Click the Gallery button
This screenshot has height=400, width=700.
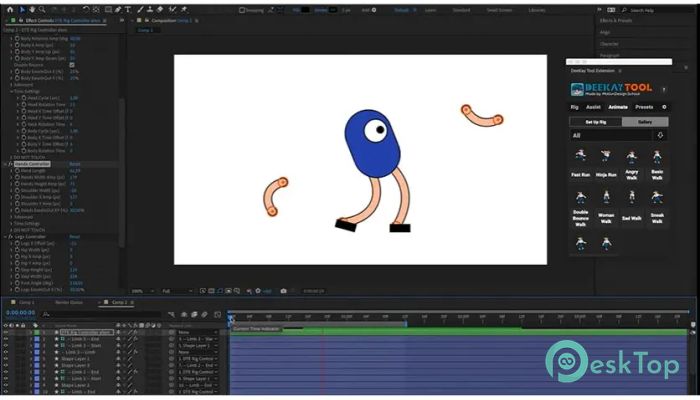(645, 122)
